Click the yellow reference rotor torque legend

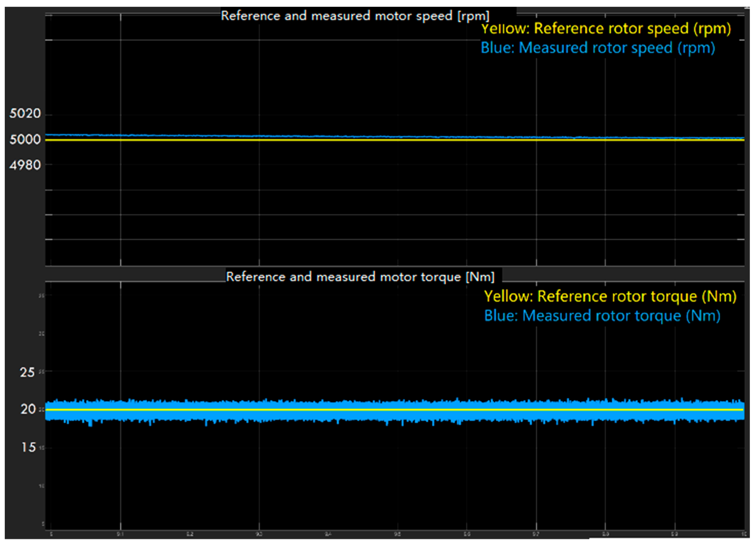tap(610, 297)
